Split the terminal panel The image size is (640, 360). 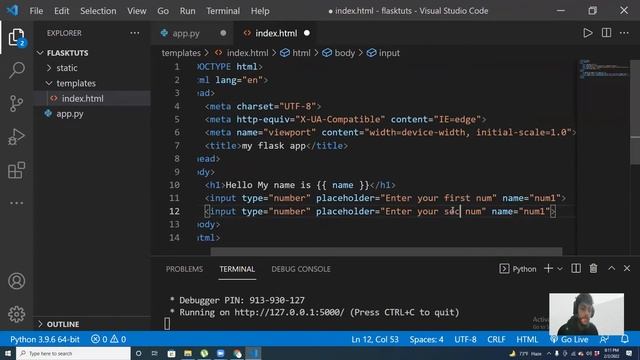coord(576,269)
